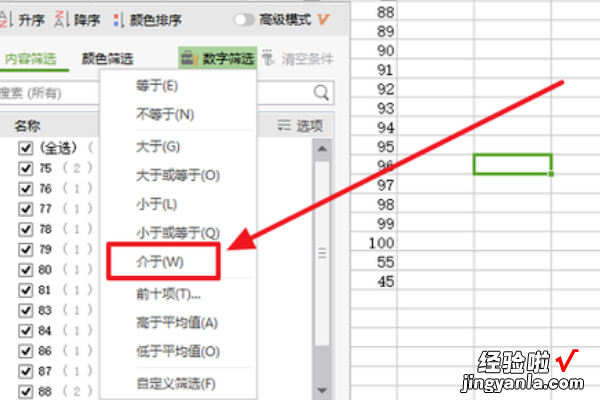The image size is (600, 400).
Task: Open 自定义筛选(F) custom filter
Action: tap(178, 384)
